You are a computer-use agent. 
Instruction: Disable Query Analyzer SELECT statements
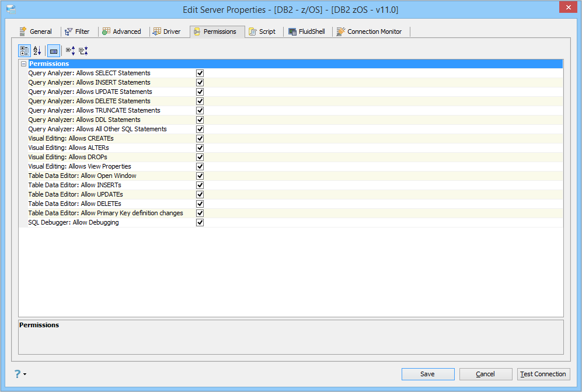200,73
